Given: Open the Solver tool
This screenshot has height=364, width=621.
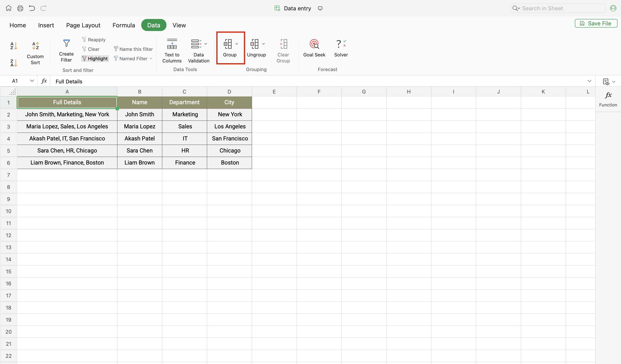Looking at the screenshot, I should click(341, 48).
